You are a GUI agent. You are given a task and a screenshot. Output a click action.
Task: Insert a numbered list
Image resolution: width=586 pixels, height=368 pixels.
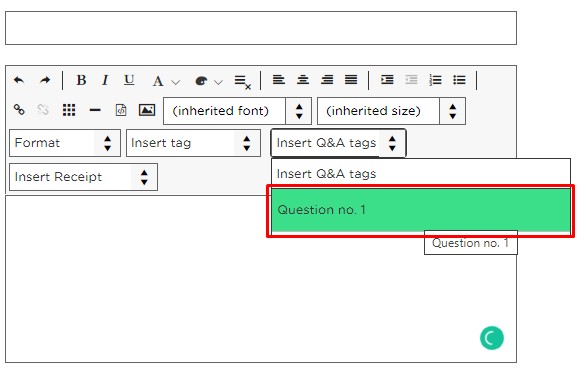tap(435, 80)
